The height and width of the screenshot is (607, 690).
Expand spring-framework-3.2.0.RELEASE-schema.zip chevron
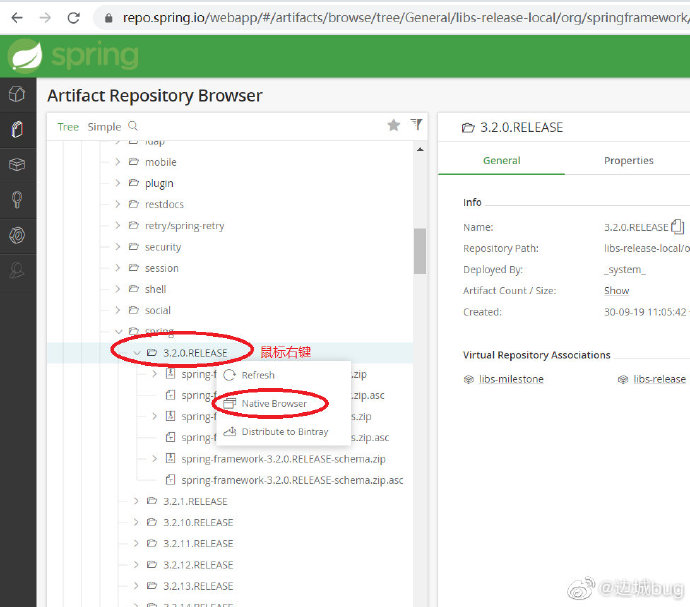pos(154,459)
